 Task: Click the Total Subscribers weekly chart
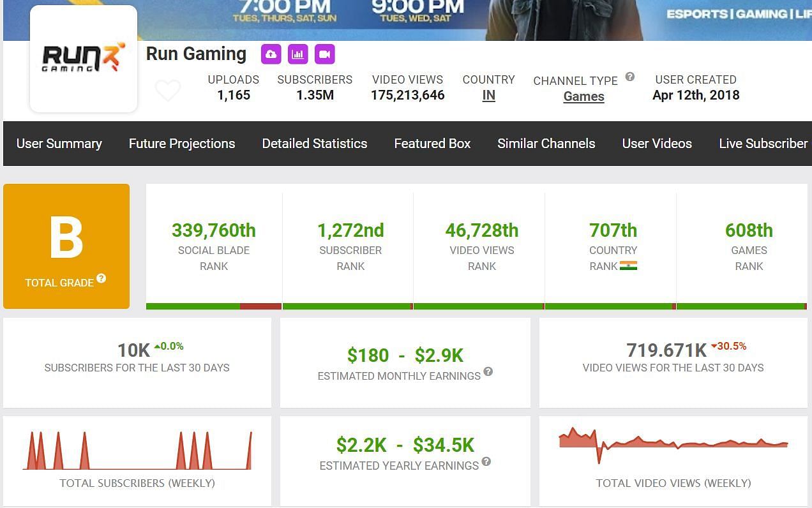tap(137, 451)
